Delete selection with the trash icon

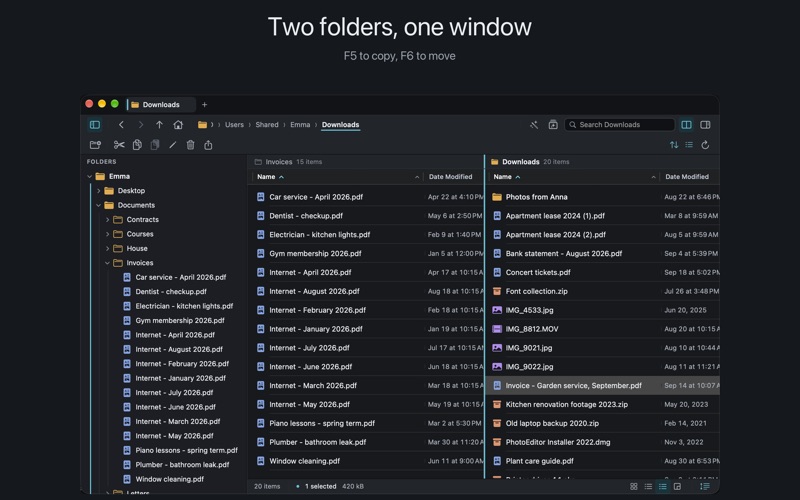tap(190, 145)
